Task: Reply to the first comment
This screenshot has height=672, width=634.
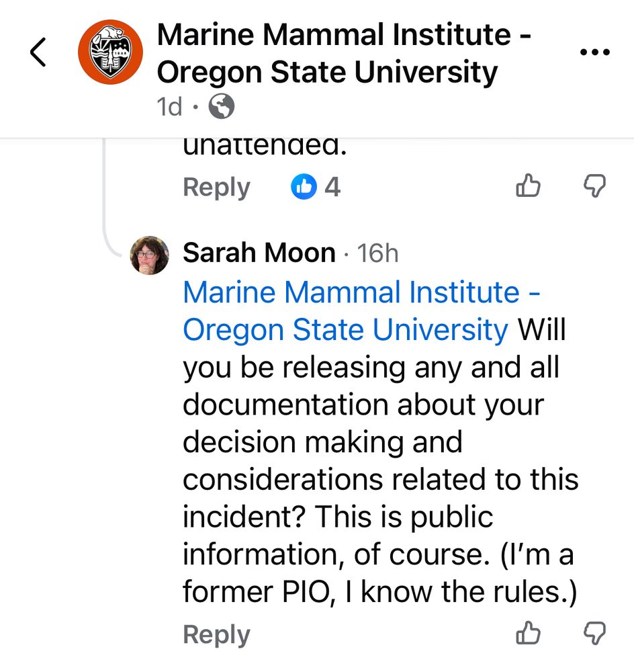Action: click(216, 187)
